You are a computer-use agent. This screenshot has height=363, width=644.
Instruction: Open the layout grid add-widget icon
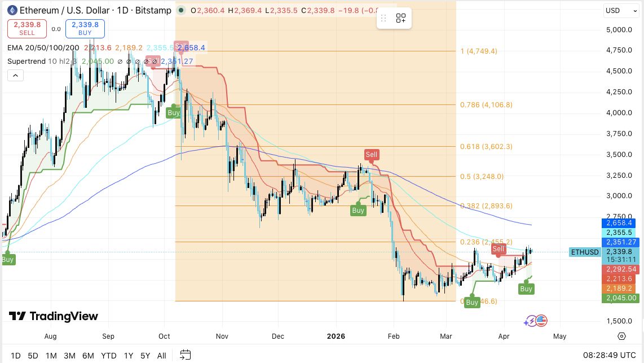tap(401, 18)
